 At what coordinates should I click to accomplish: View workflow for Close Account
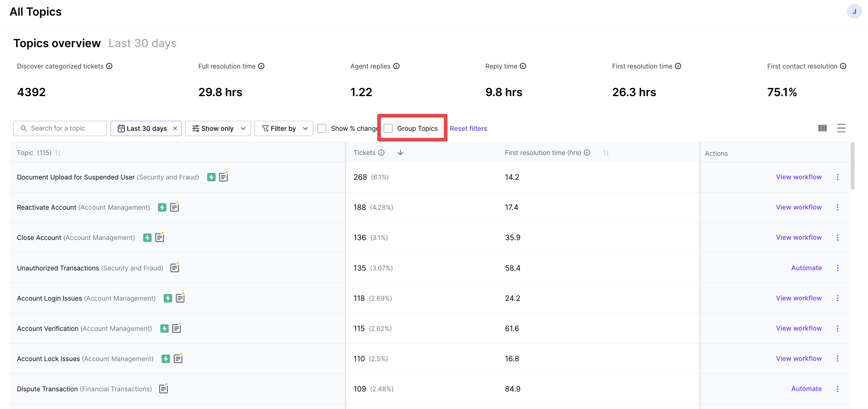(798, 237)
